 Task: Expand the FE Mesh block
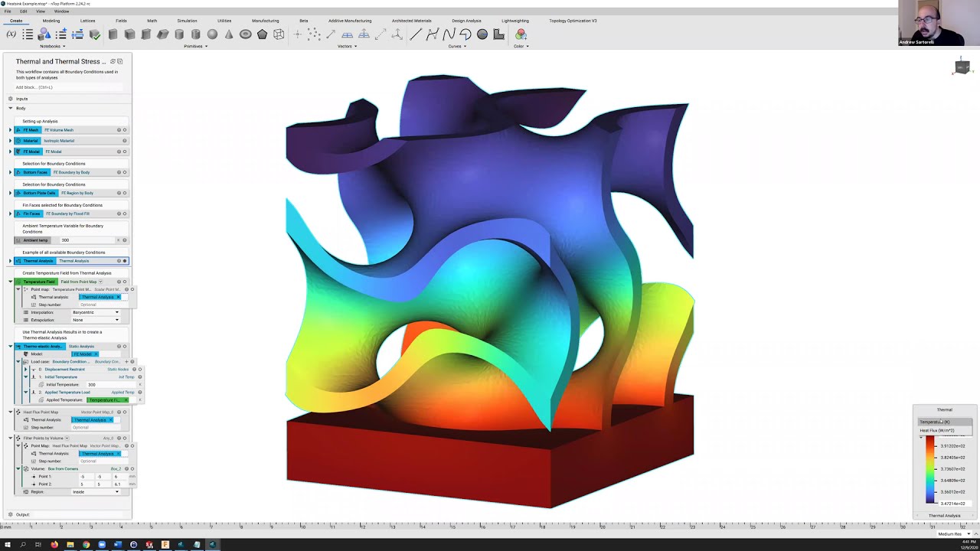[10, 130]
